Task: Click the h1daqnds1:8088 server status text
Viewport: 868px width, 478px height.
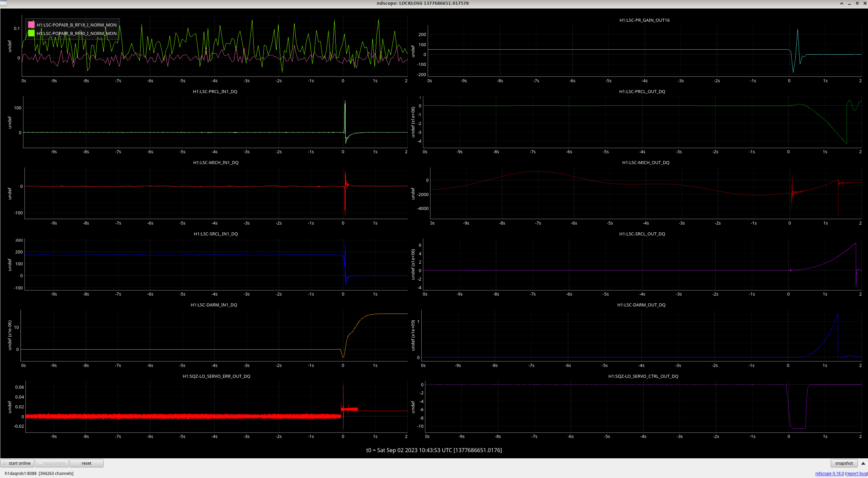Action: click(x=39, y=473)
